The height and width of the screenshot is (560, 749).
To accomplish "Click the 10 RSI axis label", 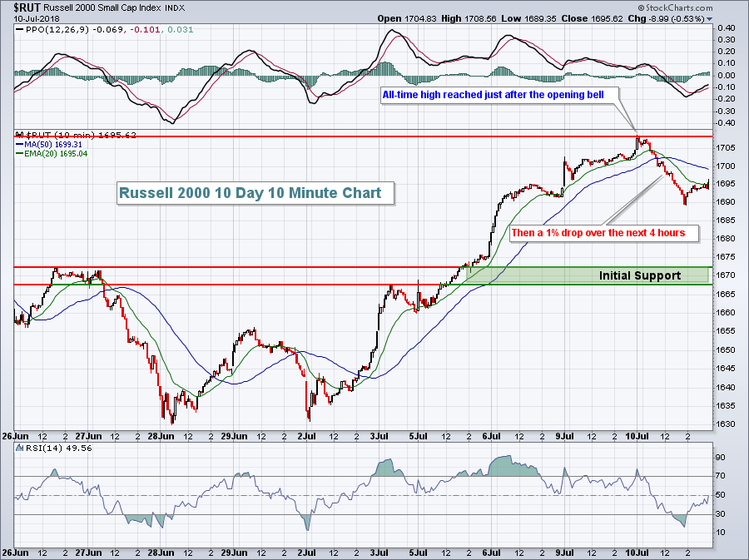I will coord(721,533).
